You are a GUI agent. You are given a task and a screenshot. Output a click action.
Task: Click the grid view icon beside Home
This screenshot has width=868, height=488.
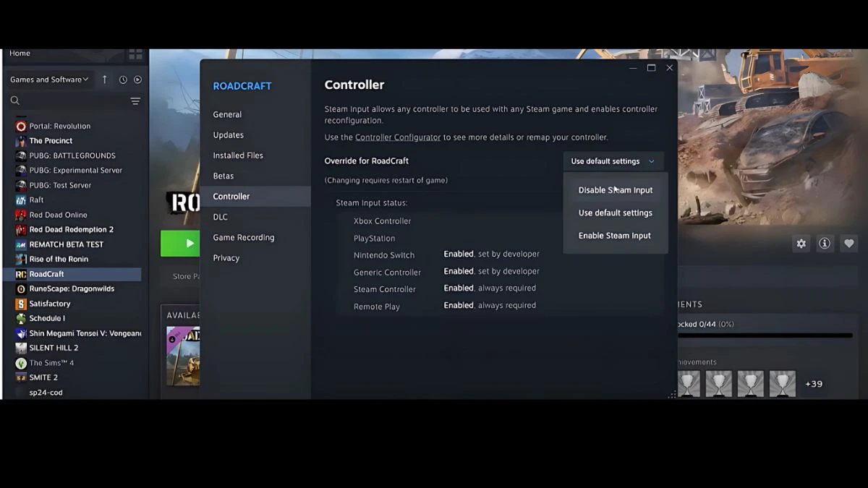(x=135, y=53)
